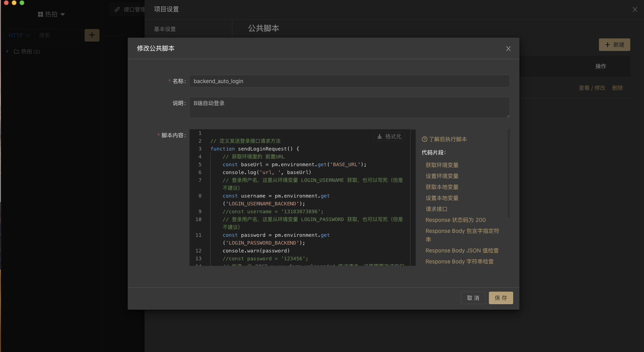Insert Response Body 字符串检查 snippet
The width and height of the screenshot is (644, 352).
point(459,261)
